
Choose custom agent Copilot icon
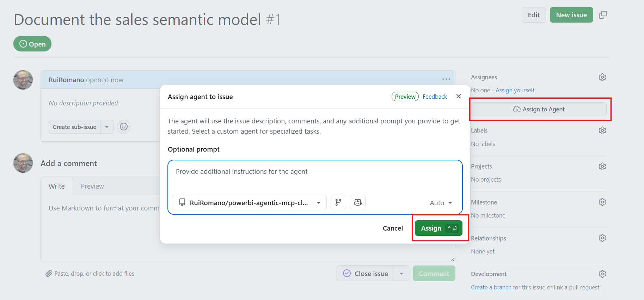pyautogui.click(x=358, y=202)
